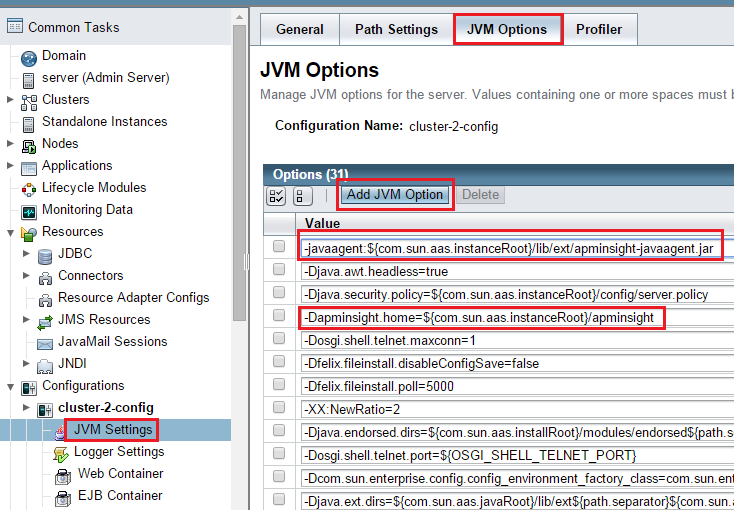Click the Clusters icon in tree

click(29, 100)
